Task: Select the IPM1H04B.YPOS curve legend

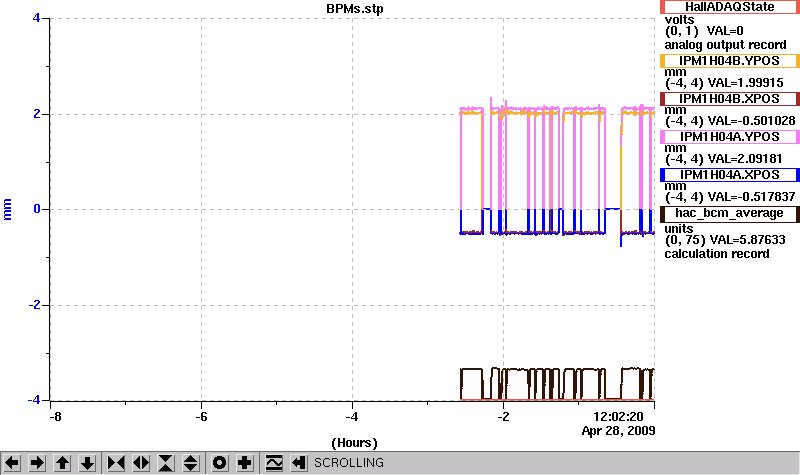Action: (x=730, y=61)
